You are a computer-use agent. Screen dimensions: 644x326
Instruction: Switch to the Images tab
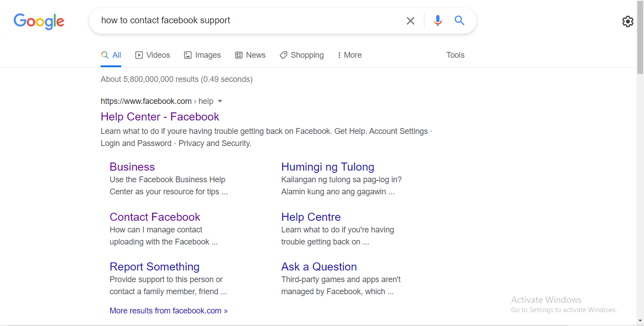pyautogui.click(x=202, y=55)
